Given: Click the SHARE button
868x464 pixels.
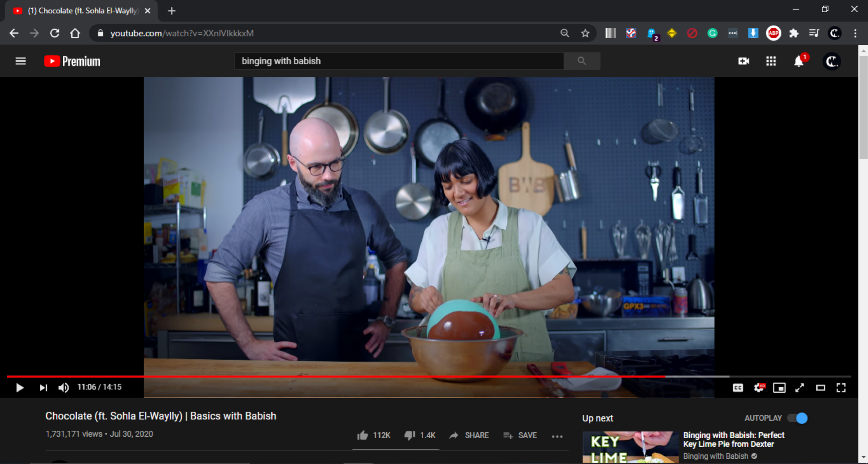Looking at the screenshot, I should click(469, 435).
